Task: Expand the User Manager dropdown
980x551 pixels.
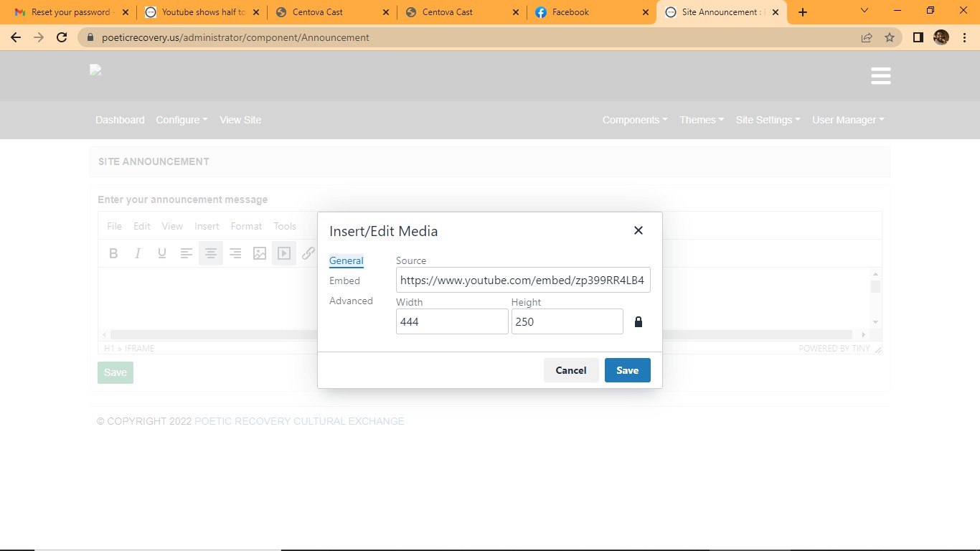Action: [847, 120]
